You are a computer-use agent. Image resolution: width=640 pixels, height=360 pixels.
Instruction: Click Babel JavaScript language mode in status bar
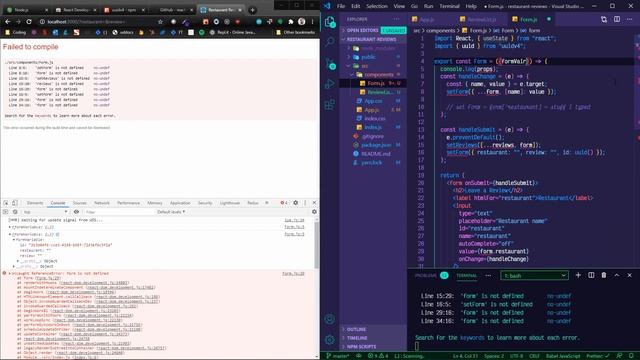[563, 356]
